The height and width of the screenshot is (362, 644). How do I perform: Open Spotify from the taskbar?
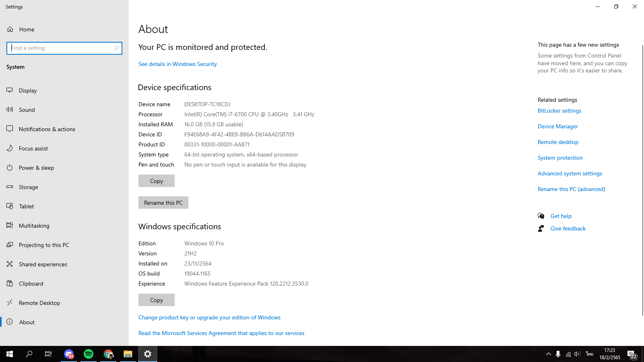(89, 354)
